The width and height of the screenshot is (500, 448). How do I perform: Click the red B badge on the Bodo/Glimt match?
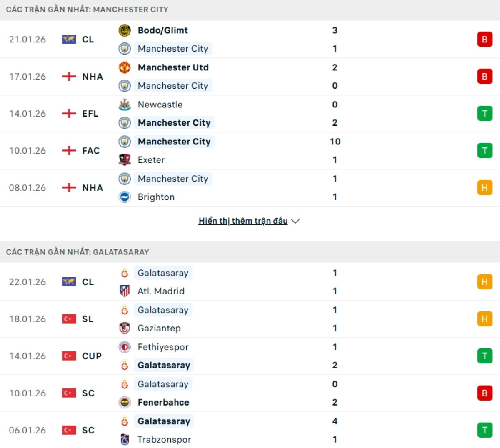[484, 39]
